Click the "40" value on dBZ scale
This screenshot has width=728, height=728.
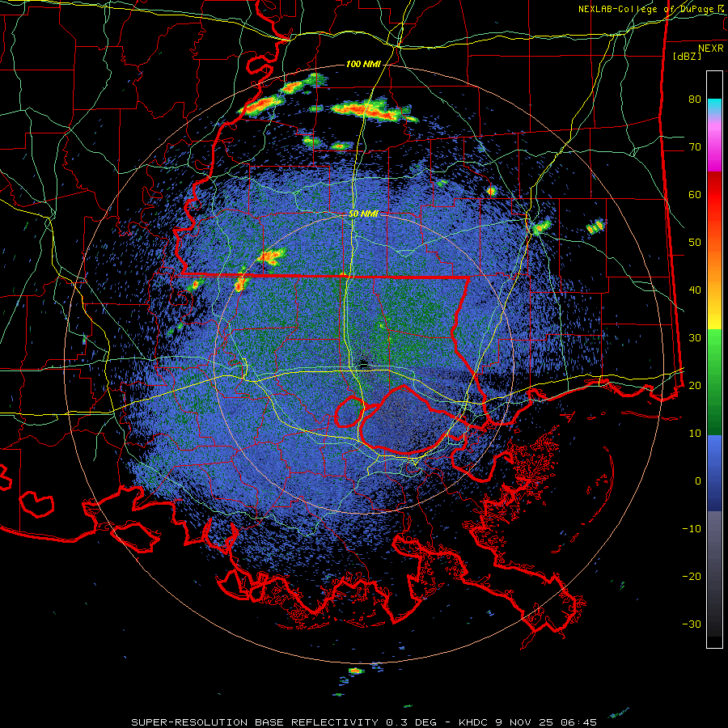[695, 290]
